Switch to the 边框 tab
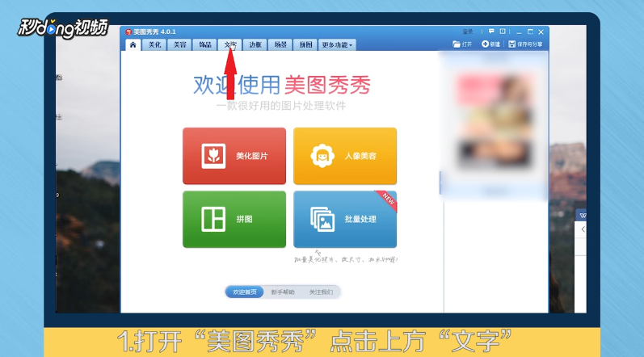 (255, 44)
